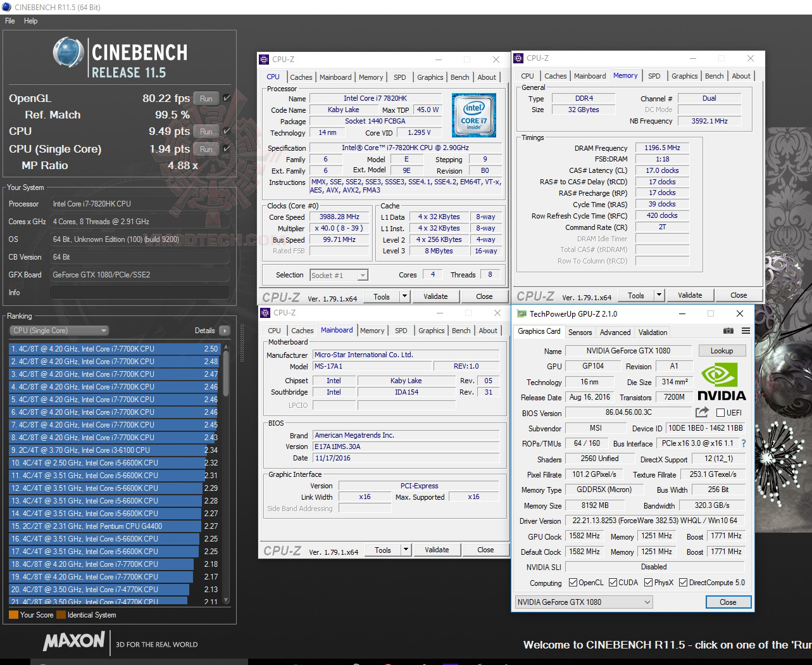The width and height of the screenshot is (812, 665).
Task: Click the Bus Interface question mark icon
Action: pyautogui.click(x=744, y=443)
